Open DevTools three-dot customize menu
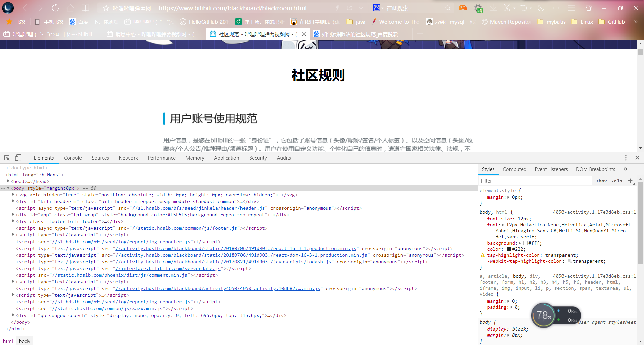 tap(626, 158)
